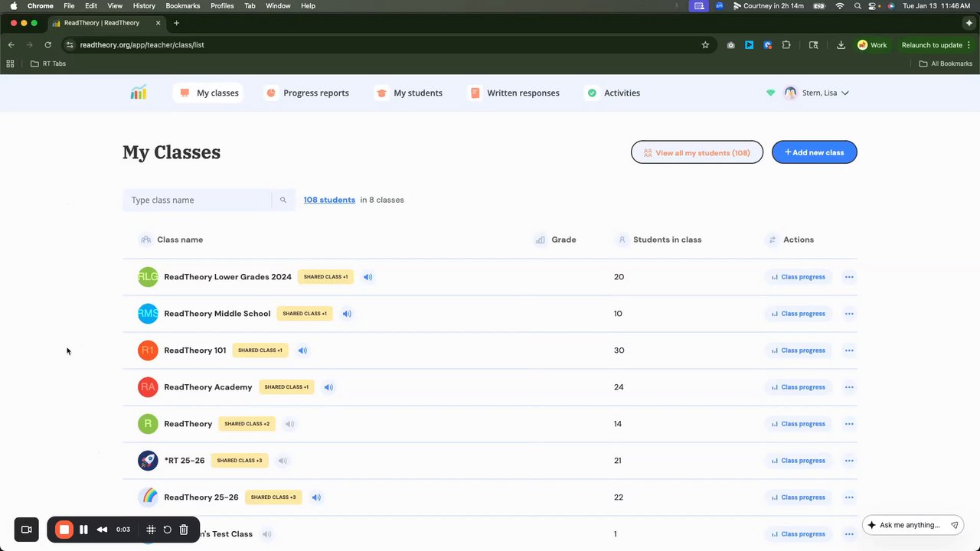Enable the speaker on the *RT 25-26 row

(283, 461)
